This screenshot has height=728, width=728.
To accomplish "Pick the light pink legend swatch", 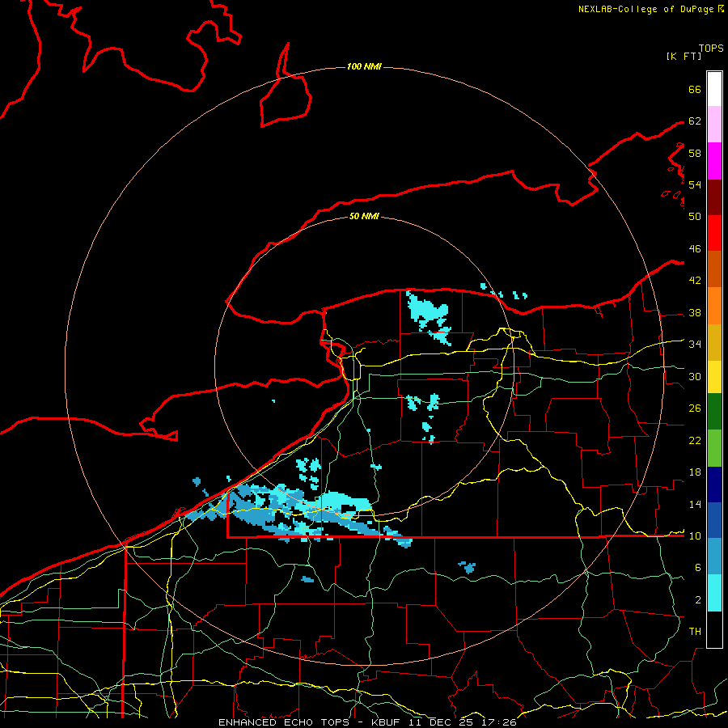I will click(x=714, y=125).
